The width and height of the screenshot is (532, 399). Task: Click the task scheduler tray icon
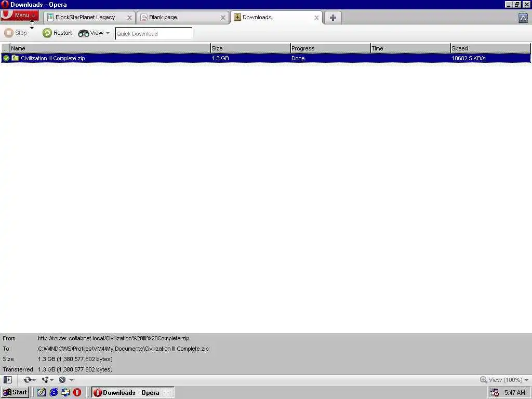coord(495,393)
